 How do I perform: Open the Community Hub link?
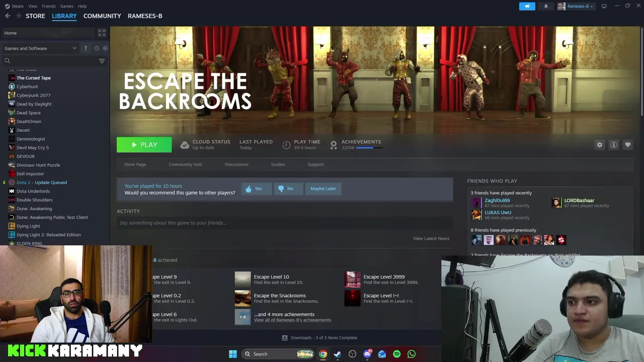185,164
